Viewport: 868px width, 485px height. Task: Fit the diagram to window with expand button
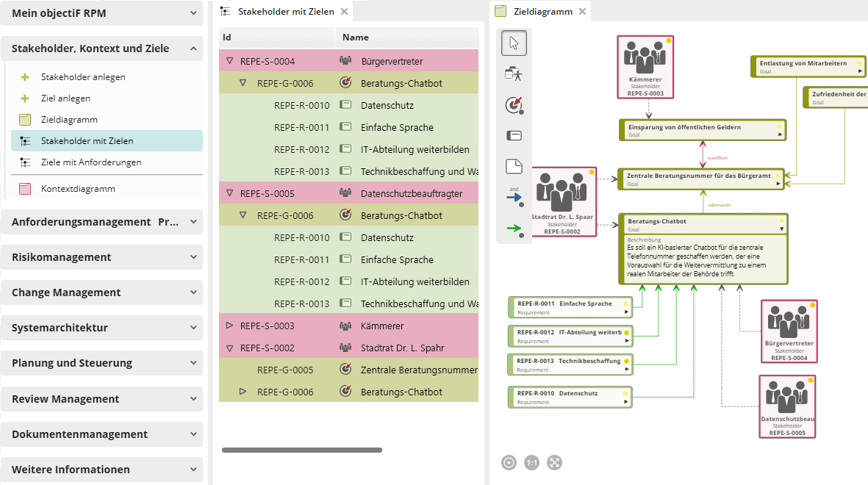pos(554,462)
